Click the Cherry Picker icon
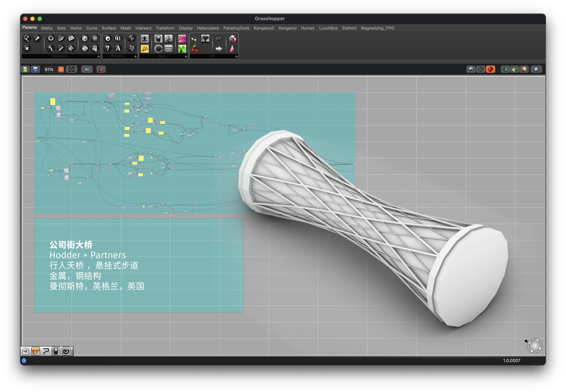The image size is (566, 392). (x=195, y=49)
